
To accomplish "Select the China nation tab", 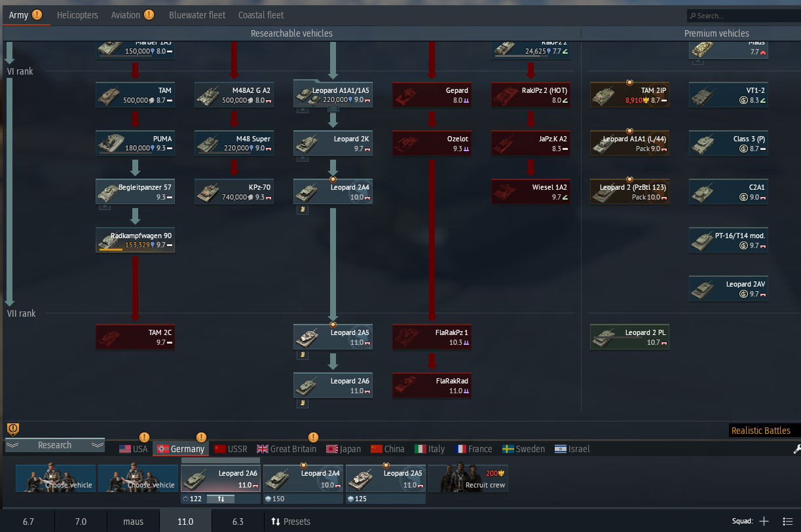I will tap(388, 449).
